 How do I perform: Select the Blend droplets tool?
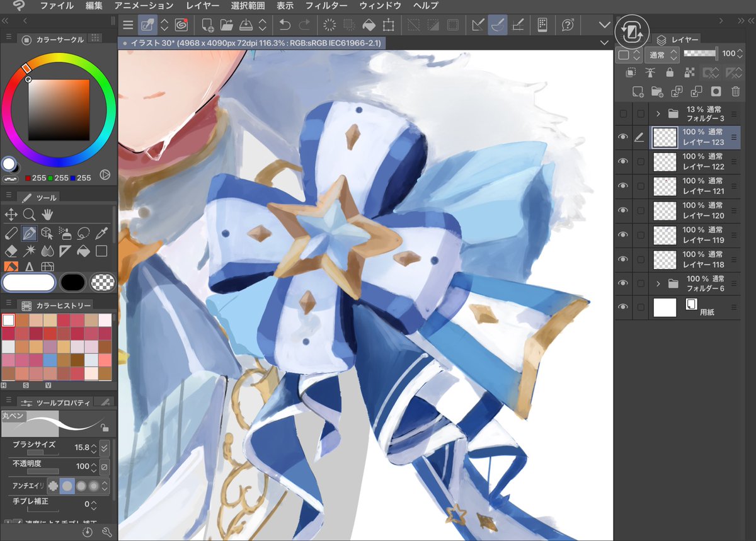[x=47, y=251]
